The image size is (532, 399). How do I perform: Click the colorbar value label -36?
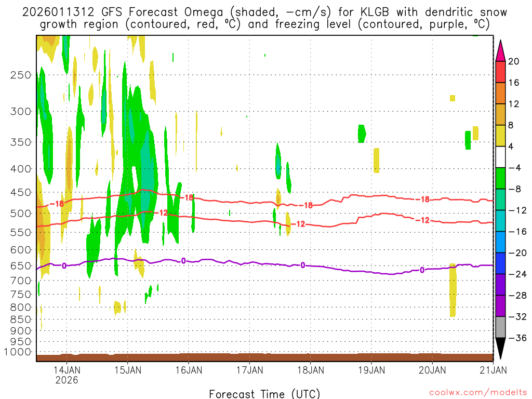tap(517, 338)
